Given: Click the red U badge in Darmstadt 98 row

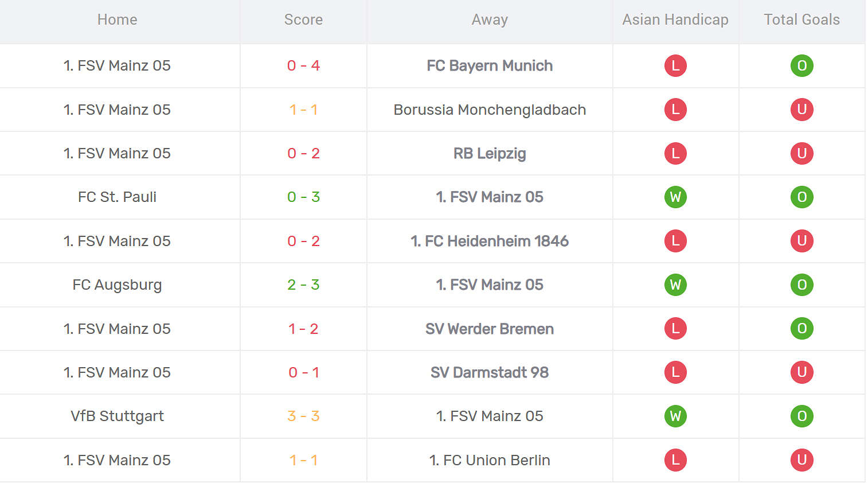Looking at the screenshot, I should [x=801, y=372].
